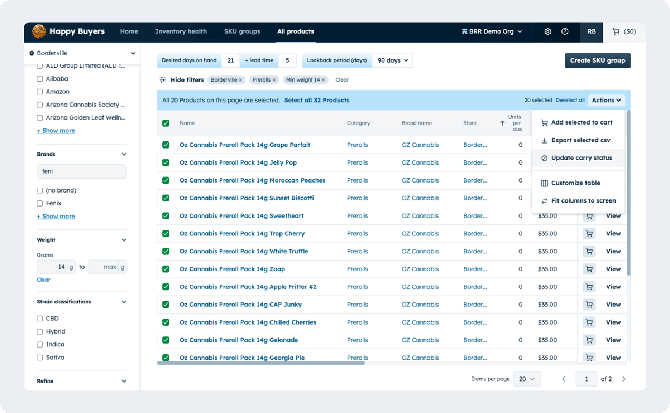
Task: Uncheck the select-all checkbox in table header
Action: click(166, 123)
